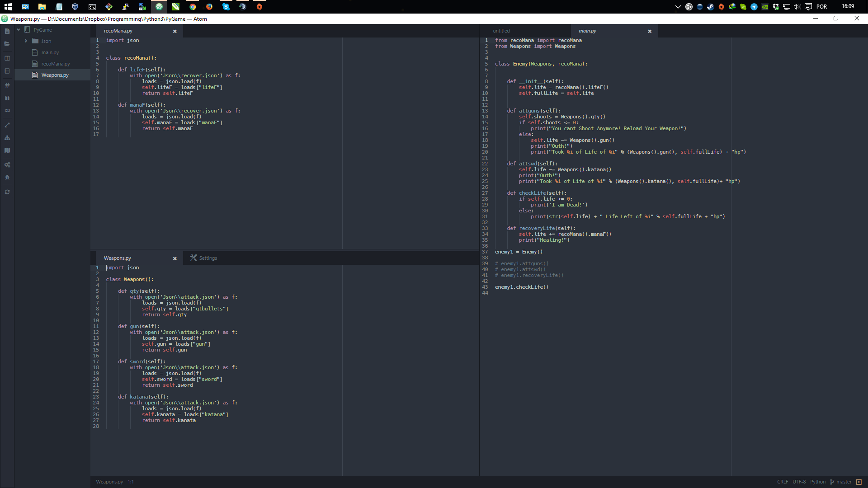Image resolution: width=868 pixels, height=488 pixels.
Task: Switch to the main.py tab
Action: (587, 31)
